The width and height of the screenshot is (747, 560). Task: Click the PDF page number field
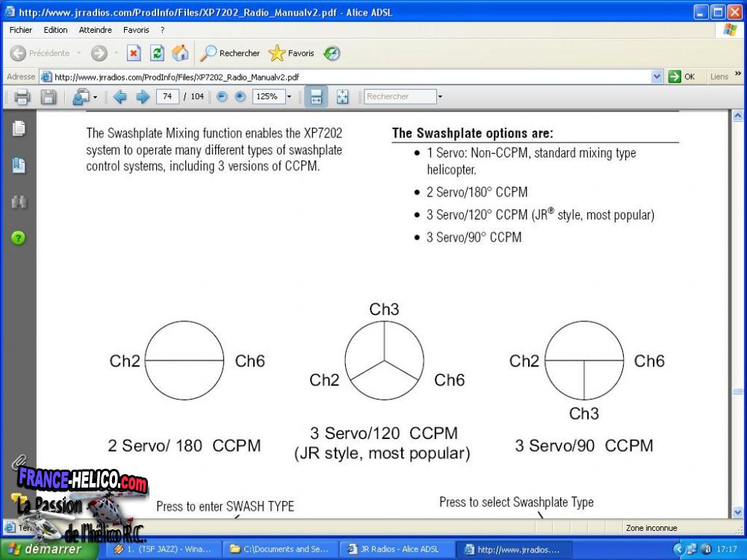[168, 96]
